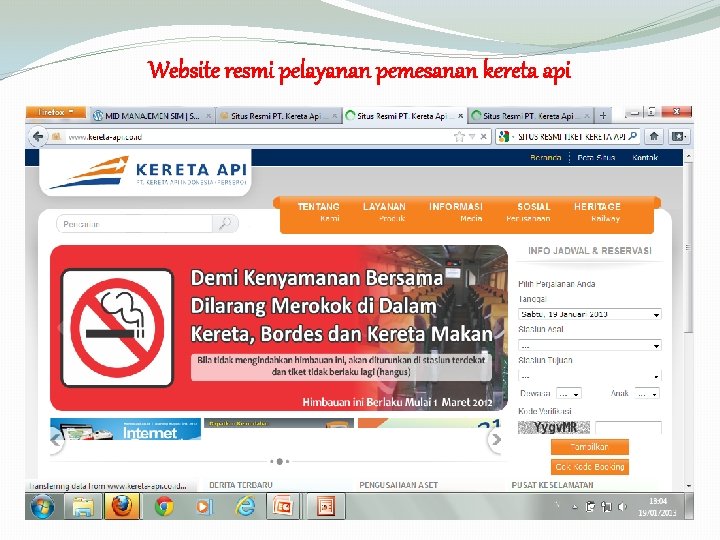This screenshot has width=720, height=540.
Task: Open Internet Explorer from the taskbar
Action: [245, 506]
